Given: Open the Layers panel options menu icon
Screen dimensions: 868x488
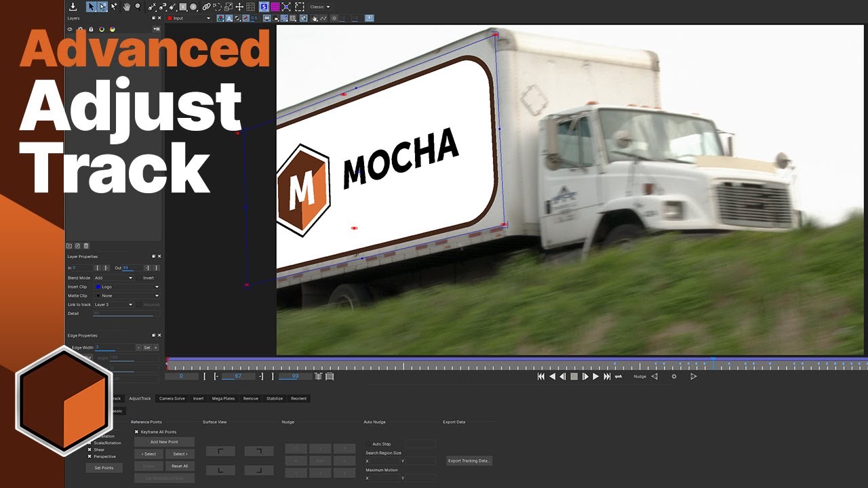Looking at the screenshot, I should point(157,29).
